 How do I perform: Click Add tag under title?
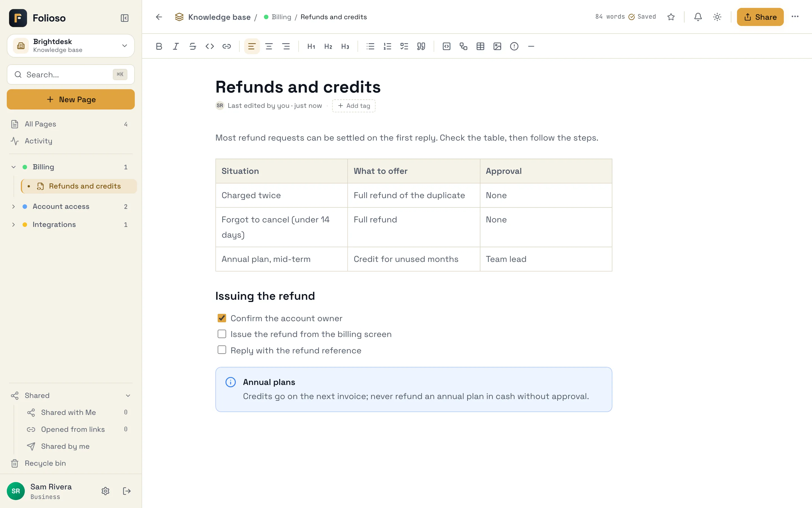(x=354, y=106)
